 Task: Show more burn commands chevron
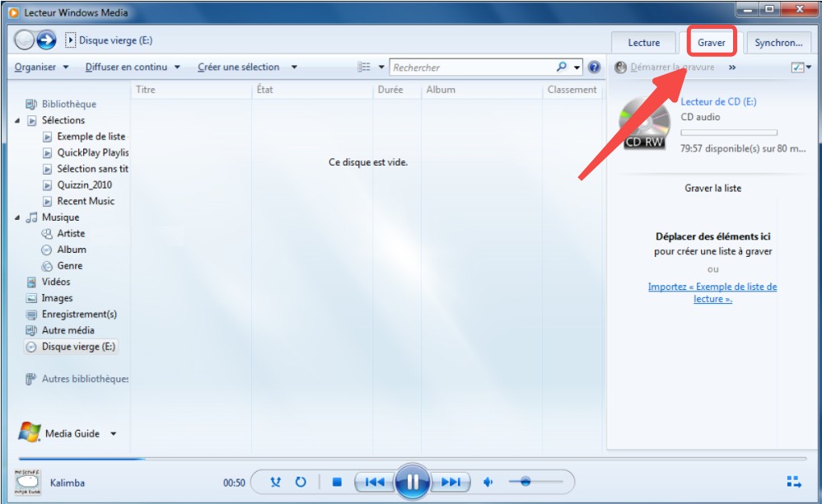(732, 67)
